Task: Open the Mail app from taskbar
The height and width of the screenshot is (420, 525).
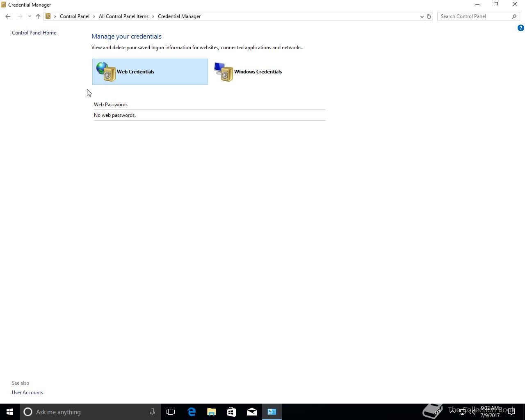Action: (x=251, y=412)
